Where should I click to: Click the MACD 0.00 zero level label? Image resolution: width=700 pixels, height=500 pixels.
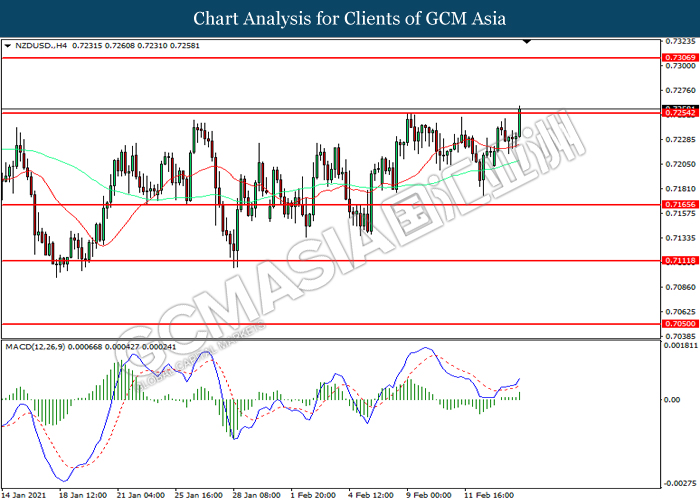pyautogui.click(x=672, y=400)
